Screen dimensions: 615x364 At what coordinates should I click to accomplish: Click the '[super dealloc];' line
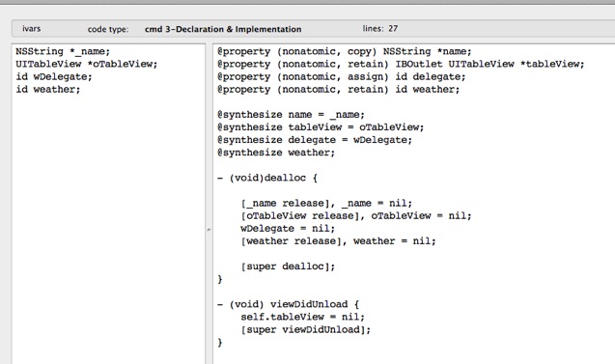(x=289, y=266)
